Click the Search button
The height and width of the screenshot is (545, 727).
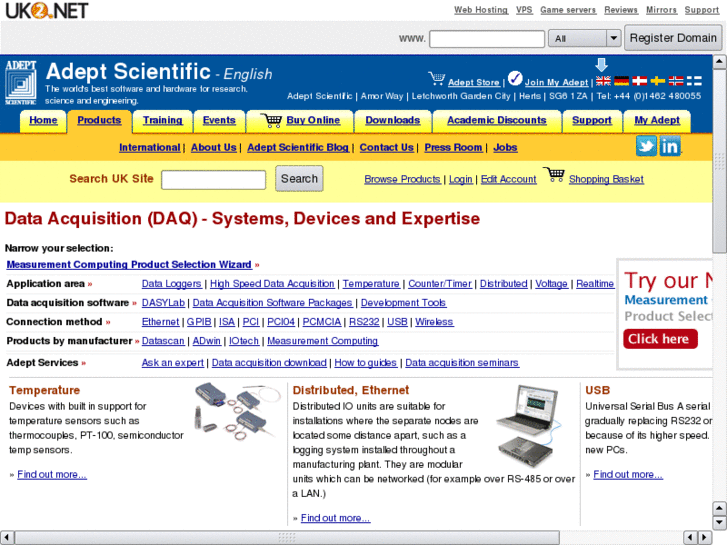[299, 179]
